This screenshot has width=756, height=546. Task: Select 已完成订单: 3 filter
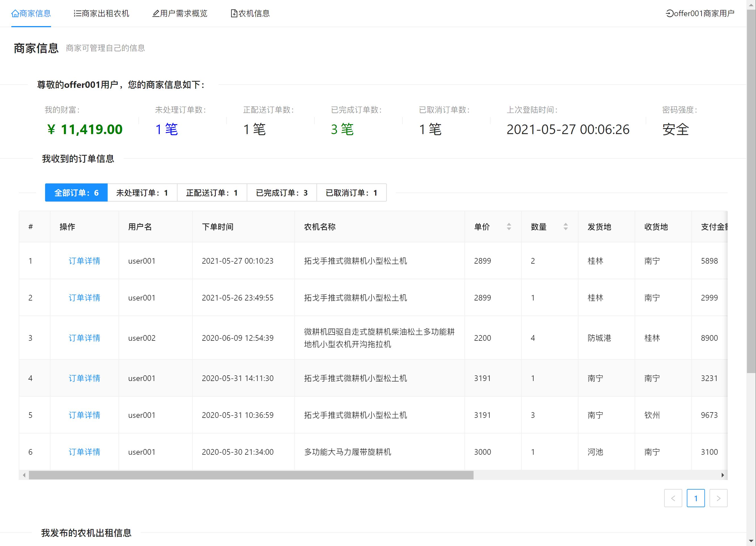pos(281,193)
